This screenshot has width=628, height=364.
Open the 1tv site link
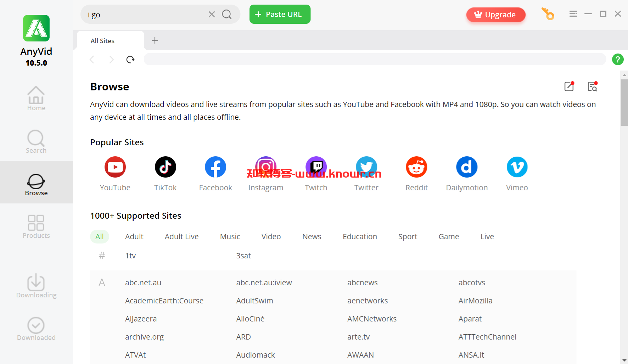tap(130, 256)
